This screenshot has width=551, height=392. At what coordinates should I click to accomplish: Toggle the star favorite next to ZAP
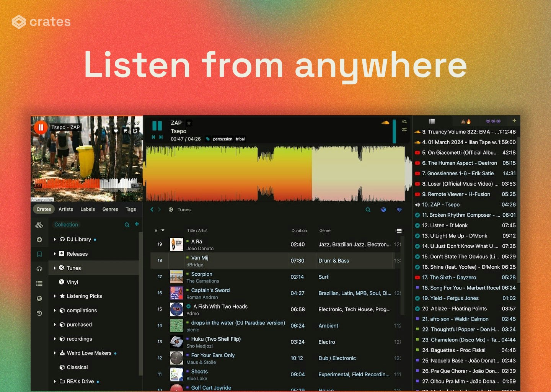click(x=189, y=123)
